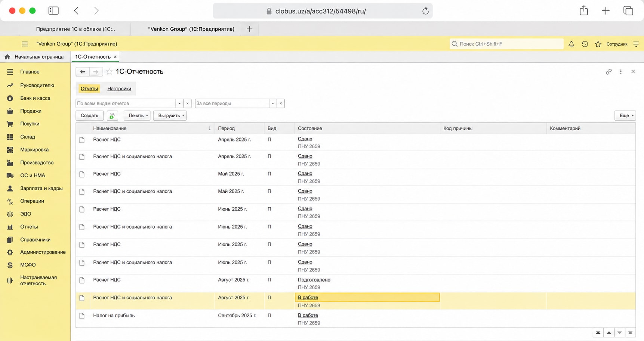
Task: Open the Печать dropdown button
Action: [x=137, y=116]
